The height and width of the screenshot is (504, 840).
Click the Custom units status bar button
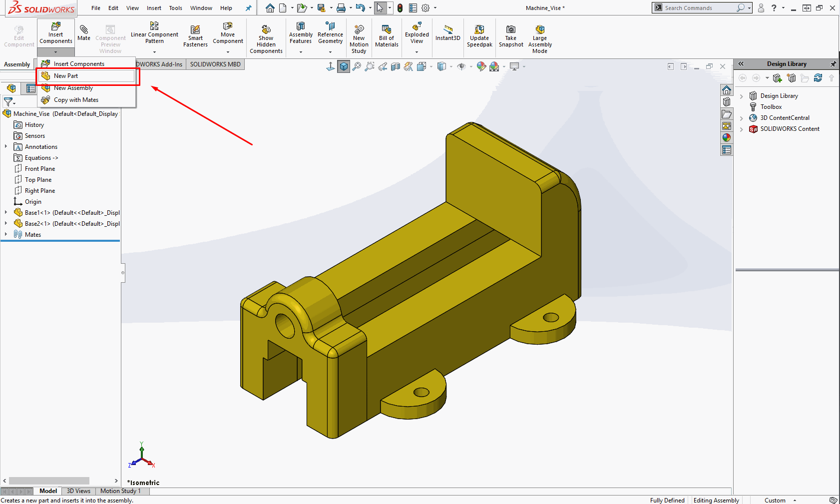tap(775, 500)
